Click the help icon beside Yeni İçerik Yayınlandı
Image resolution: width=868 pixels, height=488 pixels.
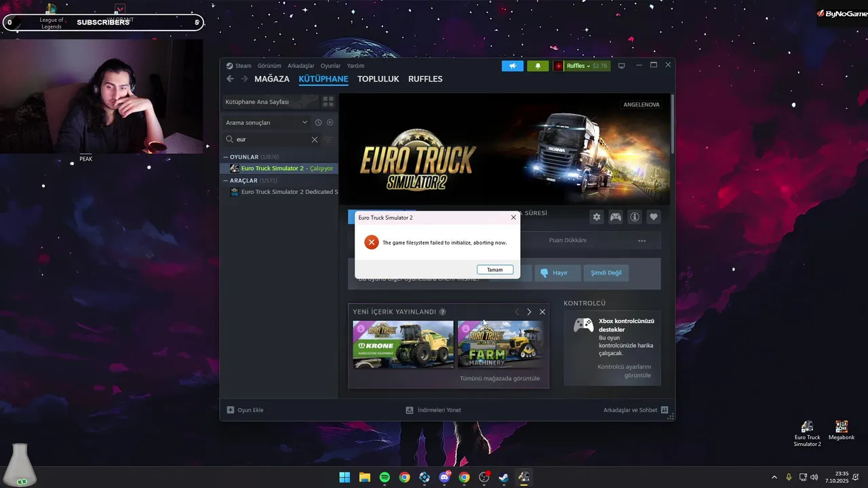click(442, 312)
